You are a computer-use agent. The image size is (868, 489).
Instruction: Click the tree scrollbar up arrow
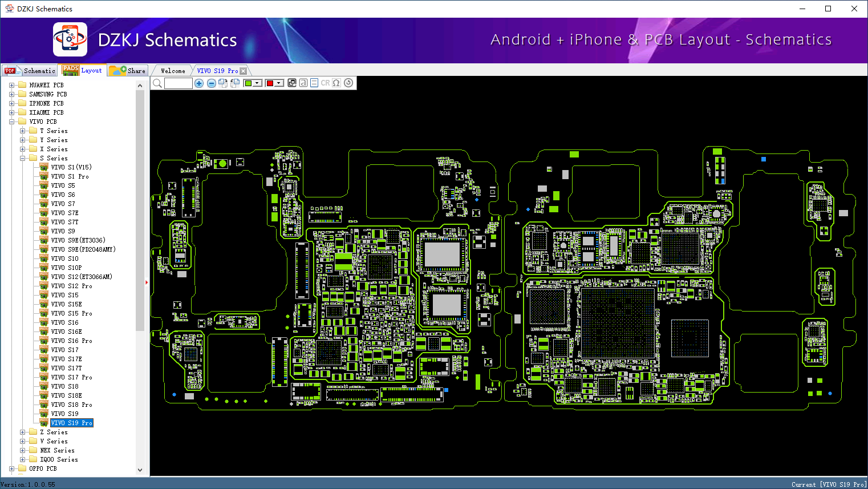[140, 86]
